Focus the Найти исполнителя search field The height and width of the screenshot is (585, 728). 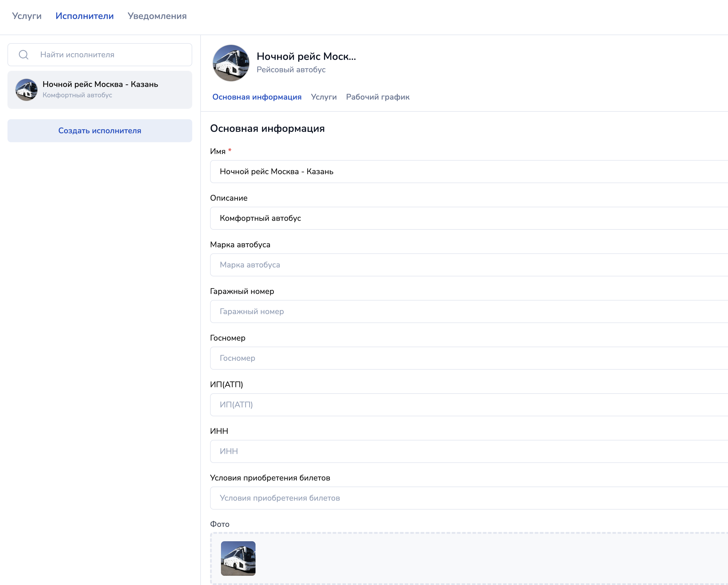pos(111,55)
